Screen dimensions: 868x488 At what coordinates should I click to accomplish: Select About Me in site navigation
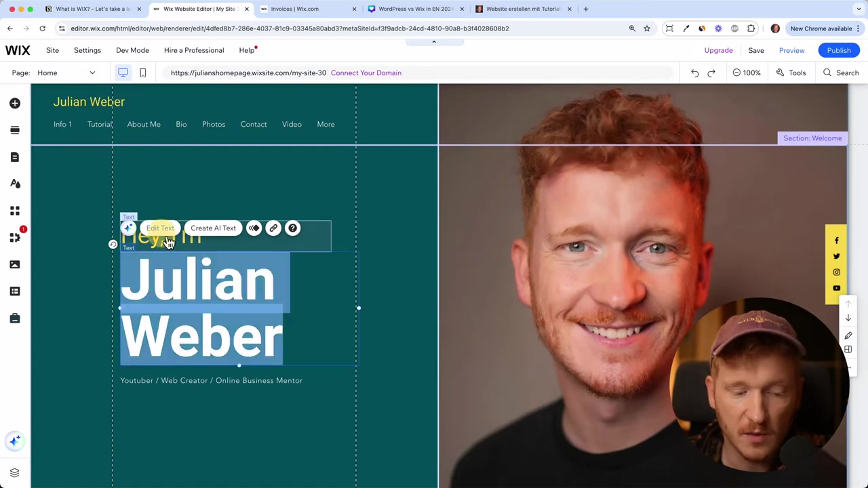(144, 124)
